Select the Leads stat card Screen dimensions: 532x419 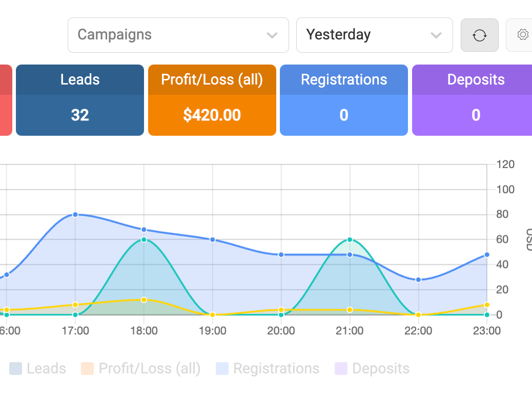click(80, 100)
